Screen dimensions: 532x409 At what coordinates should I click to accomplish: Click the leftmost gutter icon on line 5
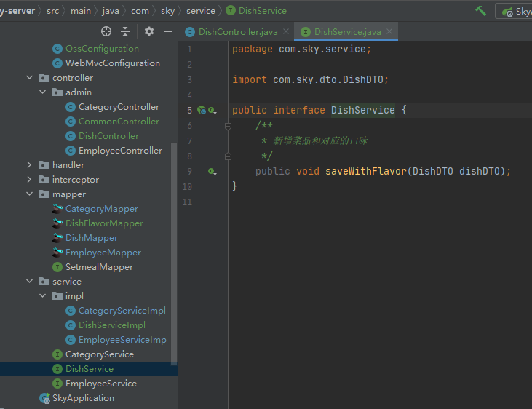pyautogui.click(x=202, y=111)
